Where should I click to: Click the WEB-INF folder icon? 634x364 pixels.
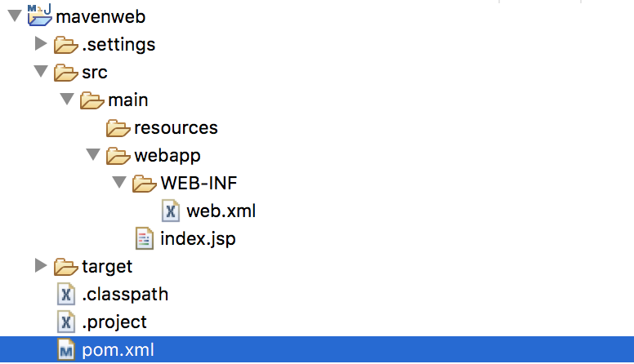(x=145, y=184)
